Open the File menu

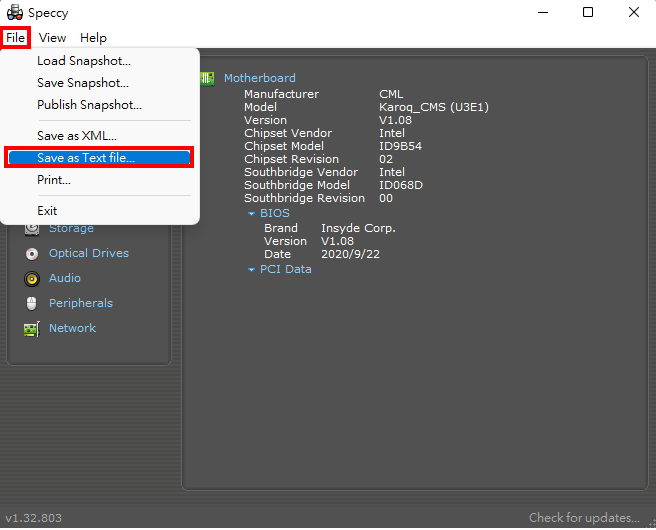(x=15, y=38)
